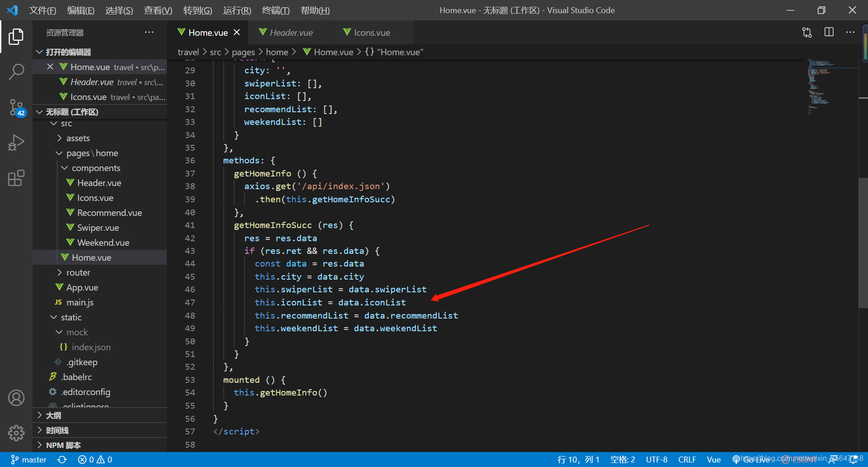868x467 pixels.
Task: Open the Accounts menu icon
Action: [16, 398]
